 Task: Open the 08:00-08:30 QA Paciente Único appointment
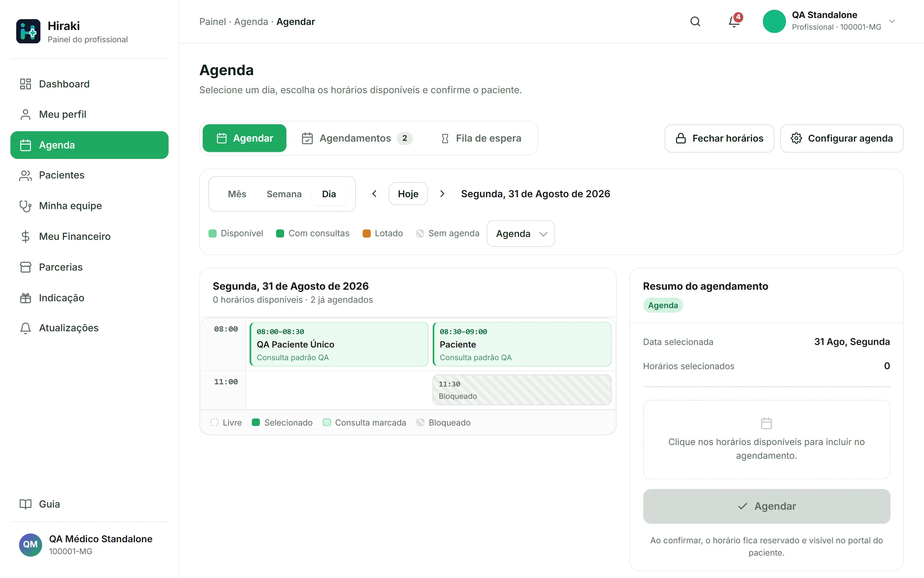pyautogui.click(x=339, y=344)
